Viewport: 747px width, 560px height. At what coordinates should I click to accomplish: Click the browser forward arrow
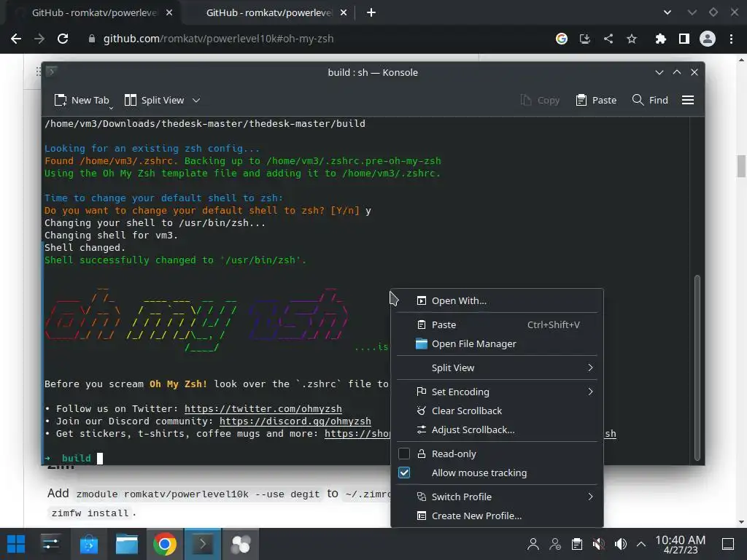[39, 39]
